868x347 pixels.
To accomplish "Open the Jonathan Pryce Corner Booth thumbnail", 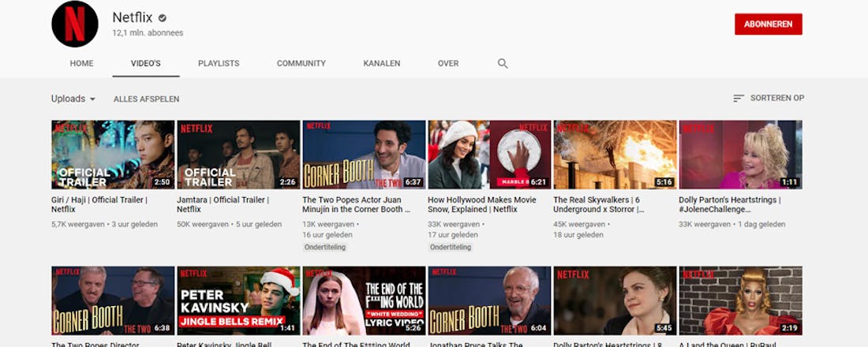I will pyautogui.click(x=489, y=300).
